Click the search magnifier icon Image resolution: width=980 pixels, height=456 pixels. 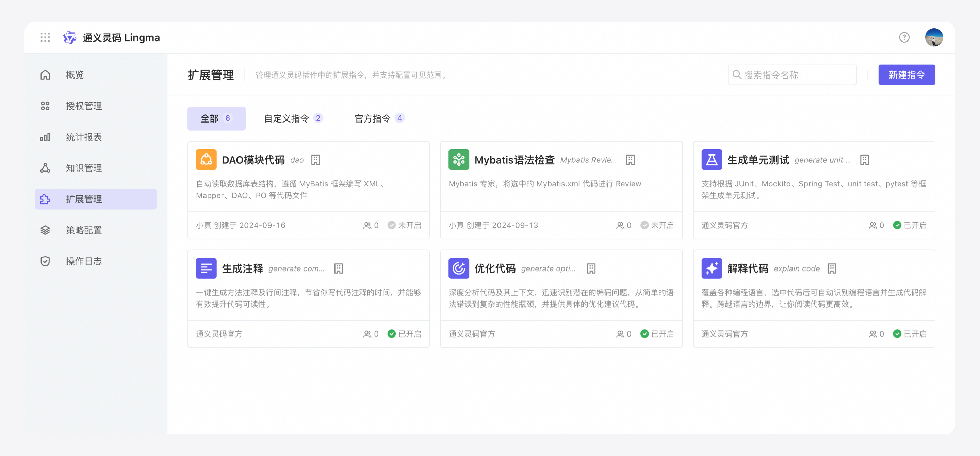tap(736, 75)
